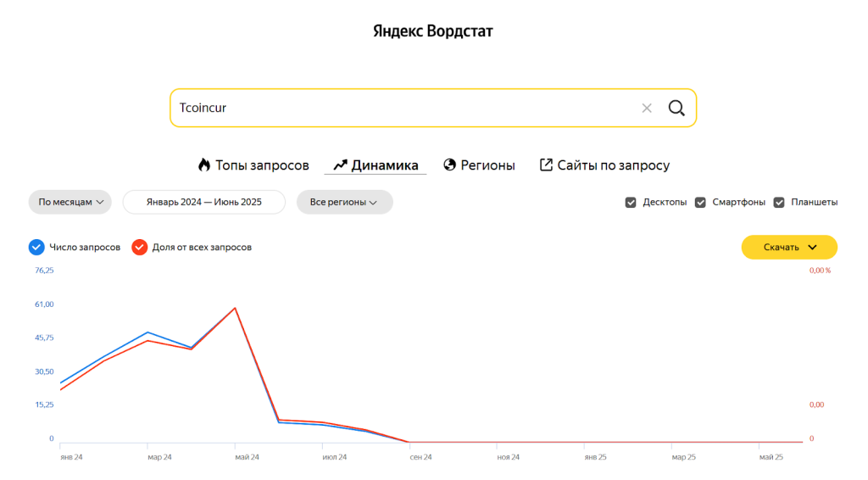Viewport: 868px width, 480px height.
Task: Uncheck the Смартфоны checkbox
Action: (700, 203)
